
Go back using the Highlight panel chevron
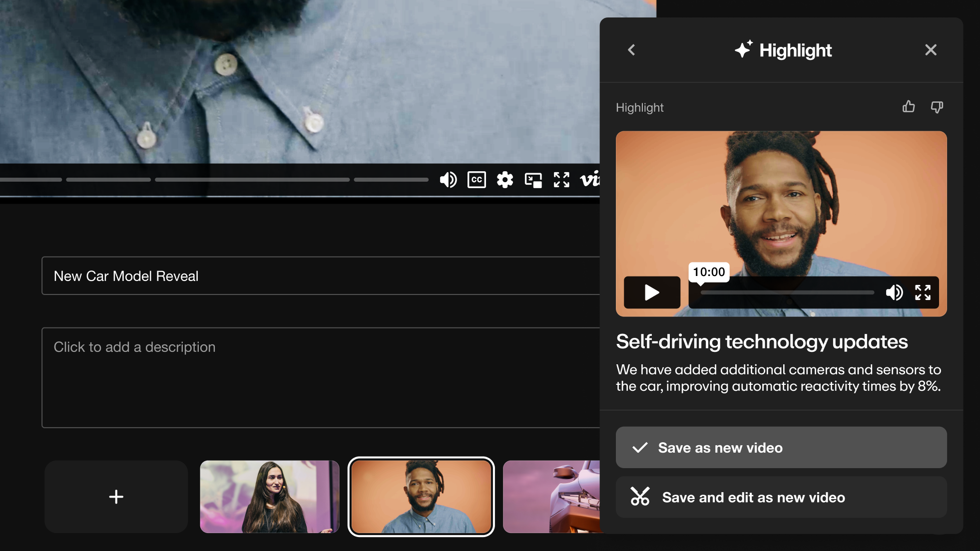[x=631, y=50]
